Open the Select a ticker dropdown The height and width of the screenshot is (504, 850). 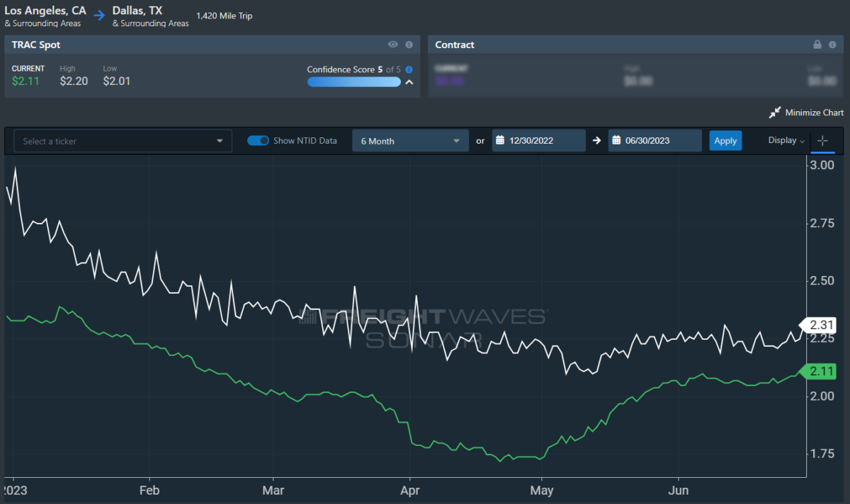pos(123,141)
